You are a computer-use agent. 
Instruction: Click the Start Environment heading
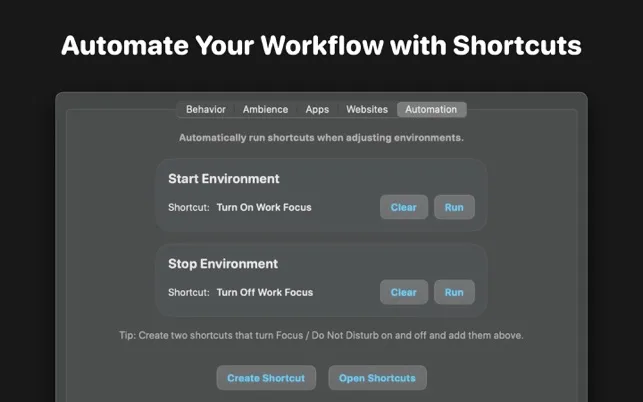pyautogui.click(x=224, y=179)
